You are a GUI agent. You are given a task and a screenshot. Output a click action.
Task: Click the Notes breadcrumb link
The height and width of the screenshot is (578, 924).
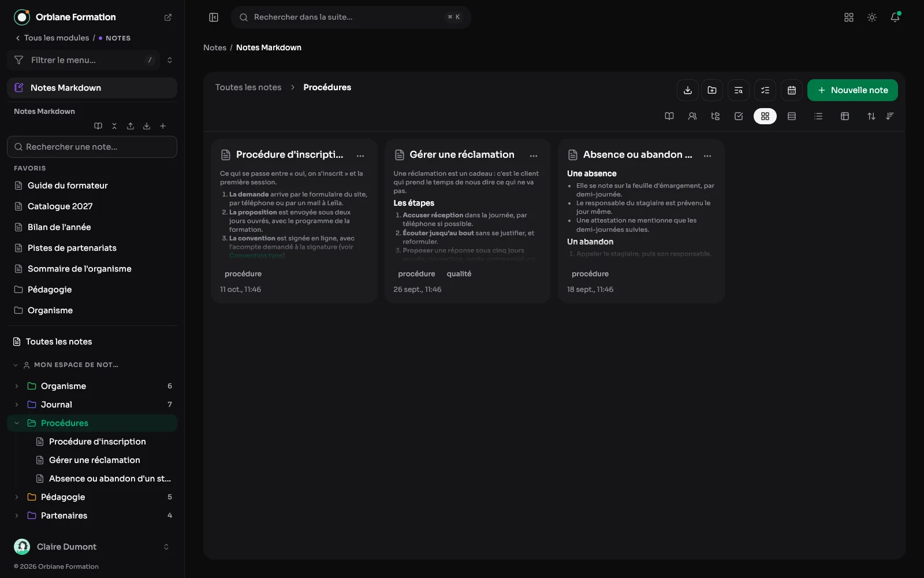click(x=215, y=47)
